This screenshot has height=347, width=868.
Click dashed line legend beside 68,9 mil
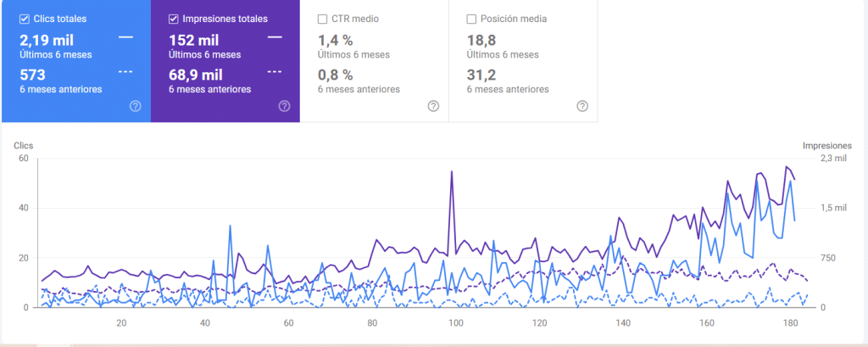pos(275,71)
